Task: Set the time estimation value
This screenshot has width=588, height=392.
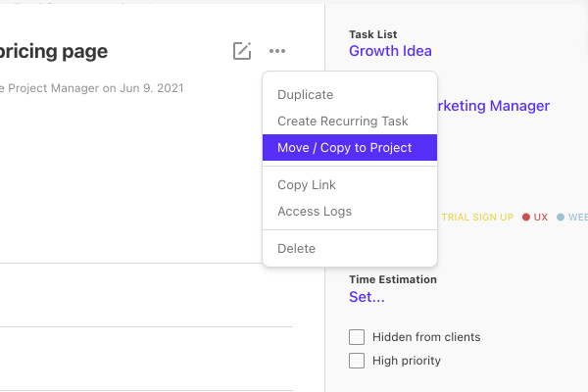Action: tap(367, 297)
